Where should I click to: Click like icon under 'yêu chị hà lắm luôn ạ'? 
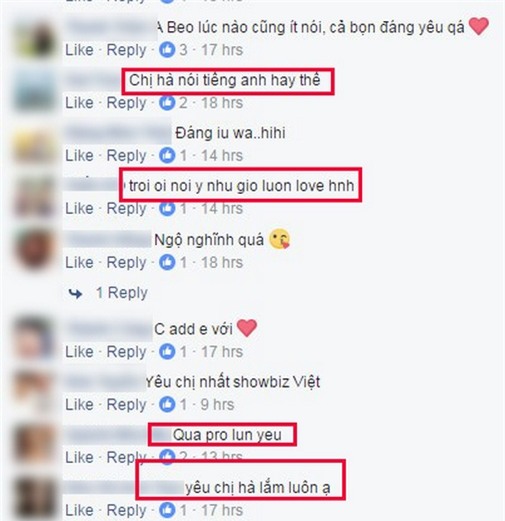167,510
